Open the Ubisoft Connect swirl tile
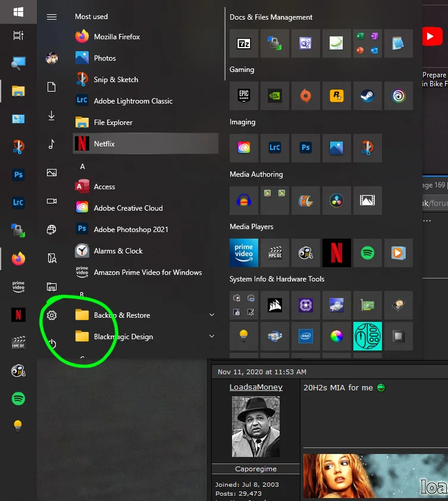The height and width of the screenshot is (501, 448). pos(399,96)
